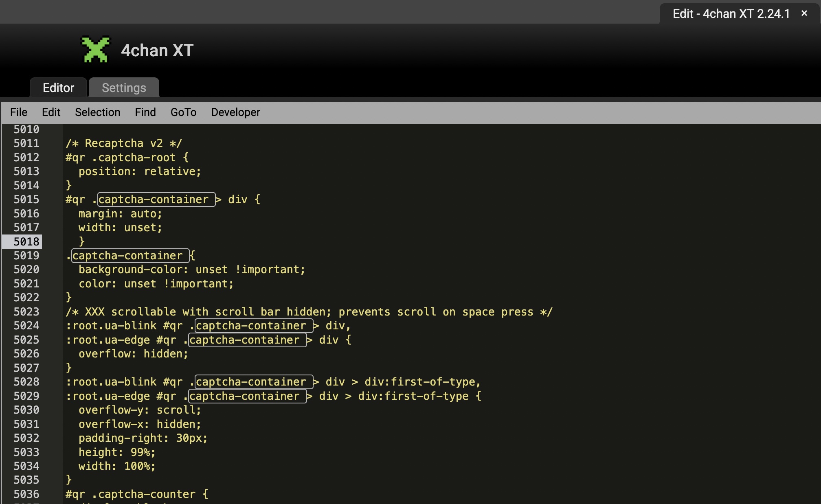Viewport: 821px width, 504px height.
Task: Click the green 4chan XT logo icon
Action: click(x=96, y=50)
